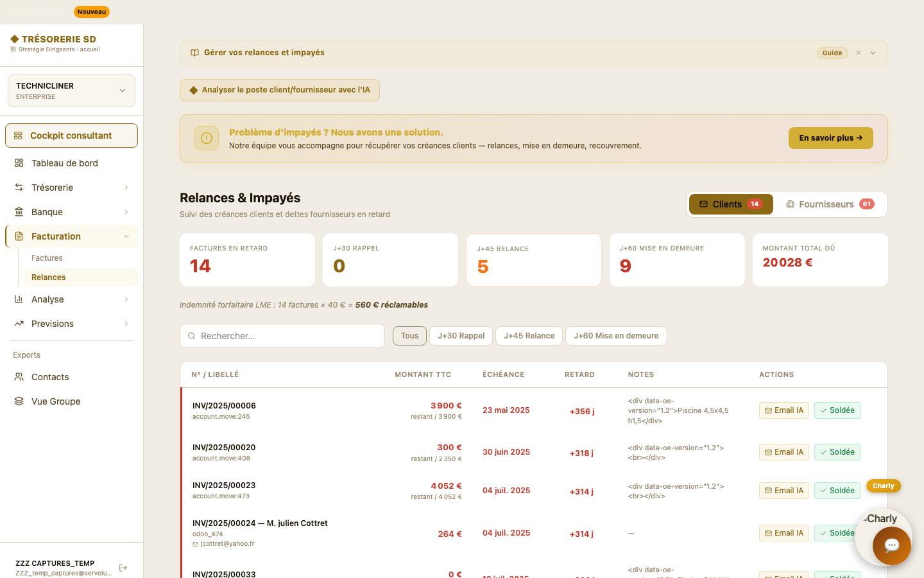Click the +356 j delay value
The width and height of the screenshot is (924, 578).
582,412
